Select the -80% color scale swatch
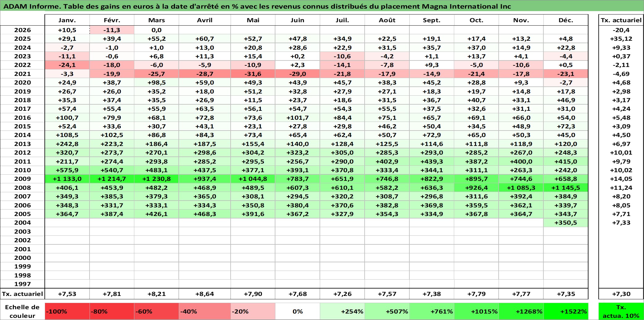This screenshot has width=644, height=320. pyautogui.click(x=112, y=311)
